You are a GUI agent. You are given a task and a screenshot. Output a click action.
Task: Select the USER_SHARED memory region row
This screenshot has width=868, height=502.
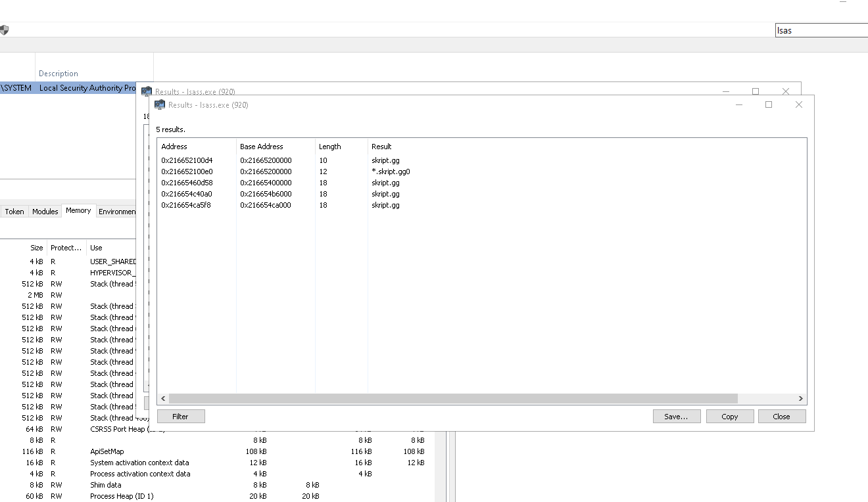(68, 262)
